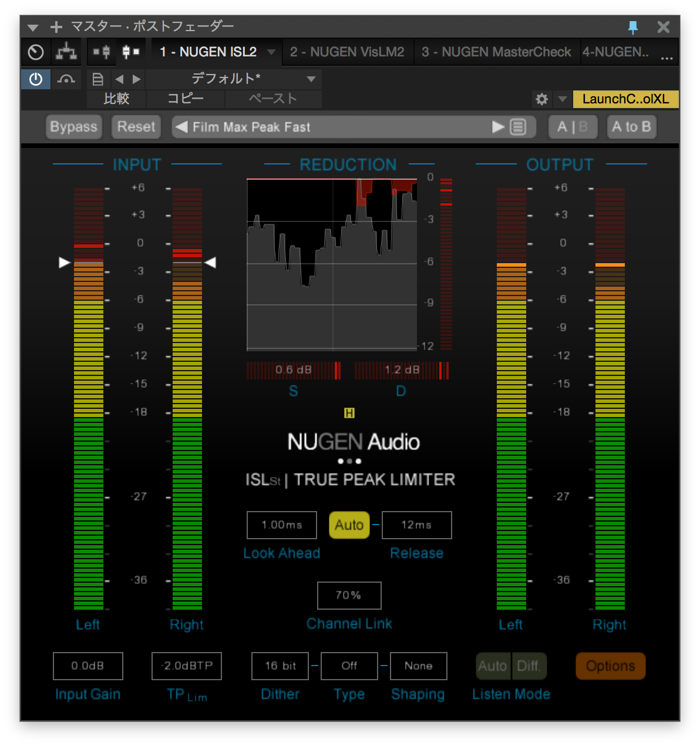Click the Input Gain 0.0dB field
This screenshot has width=700, height=746.
click(x=88, y=666)
